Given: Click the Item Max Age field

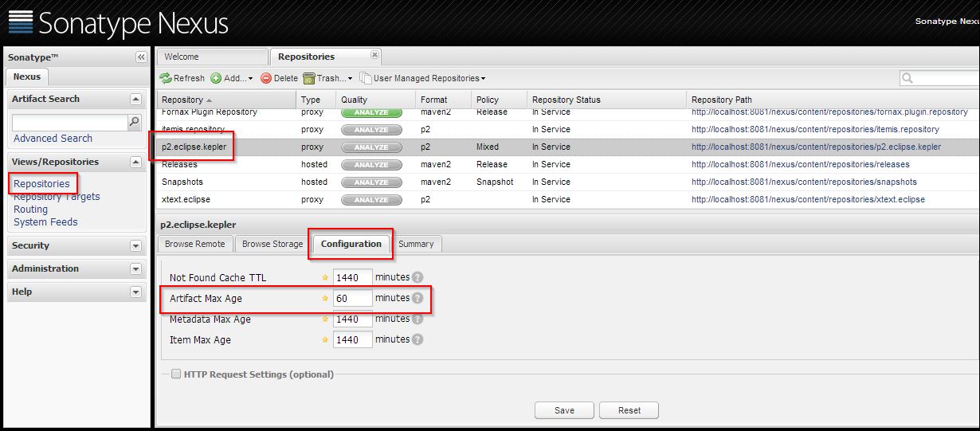Looking at the screenshot, I should [353, 339].
